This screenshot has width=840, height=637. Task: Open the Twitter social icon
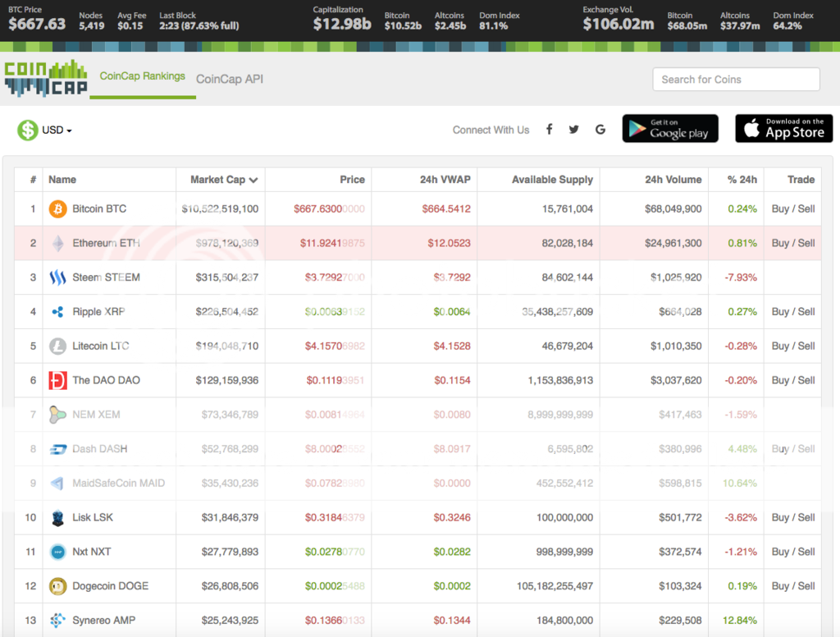coord(574,130)
